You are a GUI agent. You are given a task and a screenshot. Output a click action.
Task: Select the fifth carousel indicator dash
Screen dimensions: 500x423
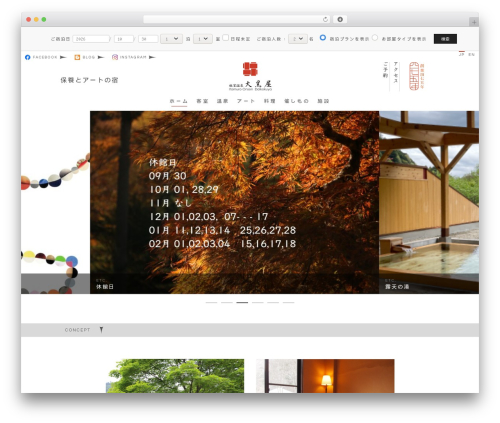(273, 303)
